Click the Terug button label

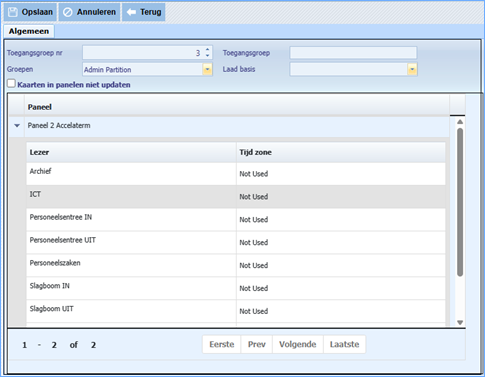click(150, 12)
